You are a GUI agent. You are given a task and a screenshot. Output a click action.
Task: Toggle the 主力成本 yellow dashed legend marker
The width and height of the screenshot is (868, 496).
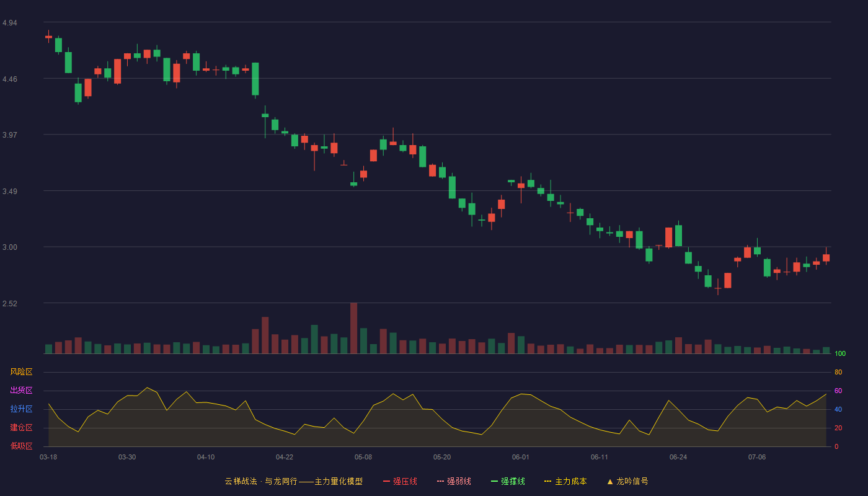547,481
